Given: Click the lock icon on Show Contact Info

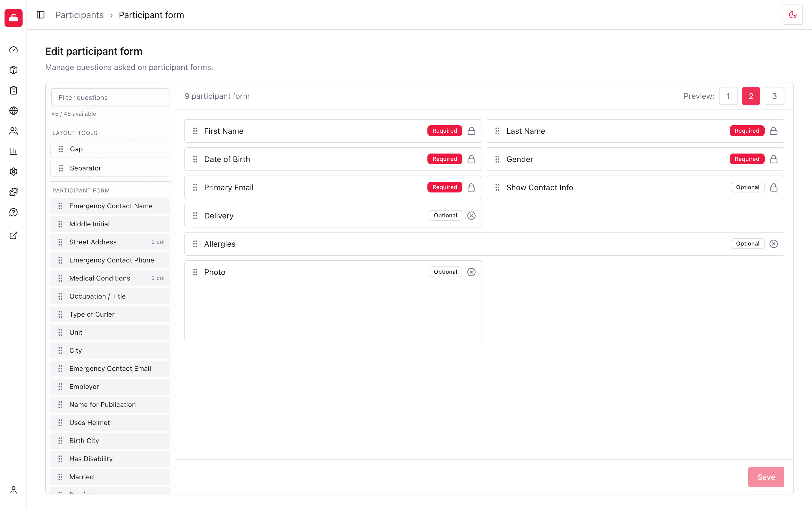Looking at the screenshot, I should point(773,187).
